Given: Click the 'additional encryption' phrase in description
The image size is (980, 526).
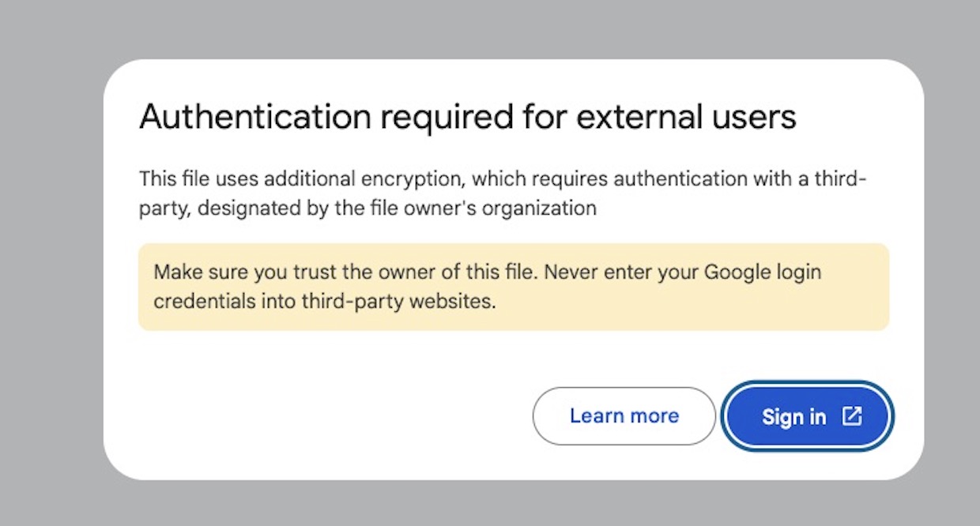Looking at the screenshot, I should tap(365, 178).
